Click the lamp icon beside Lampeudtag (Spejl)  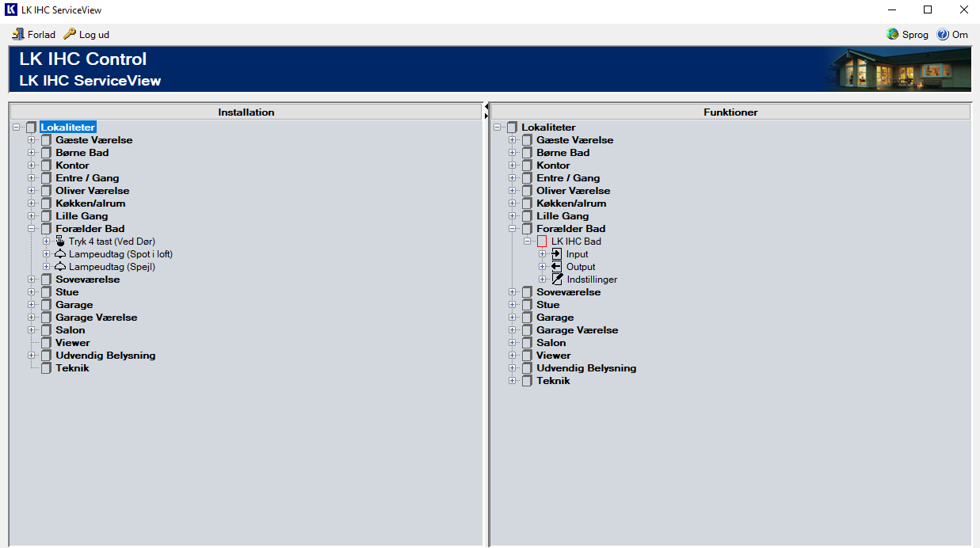(x=60, y=267)
